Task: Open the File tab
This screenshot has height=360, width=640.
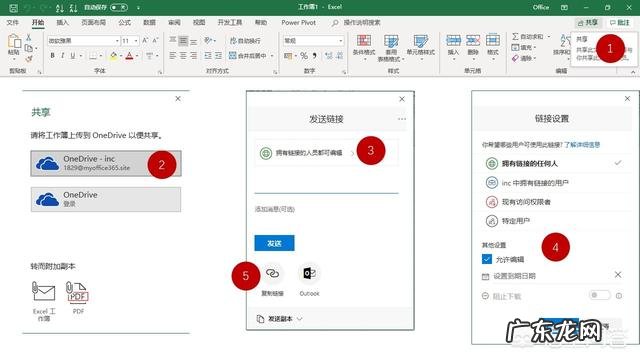Action: coord(13,22)
